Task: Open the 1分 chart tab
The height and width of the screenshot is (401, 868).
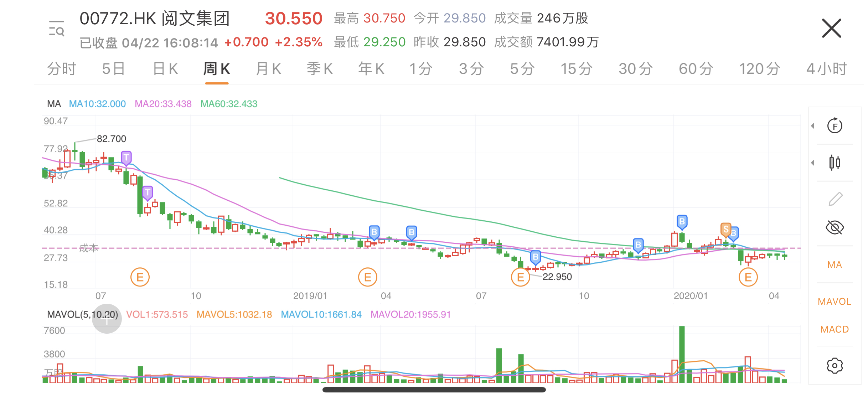Action: tap(421, 69)
